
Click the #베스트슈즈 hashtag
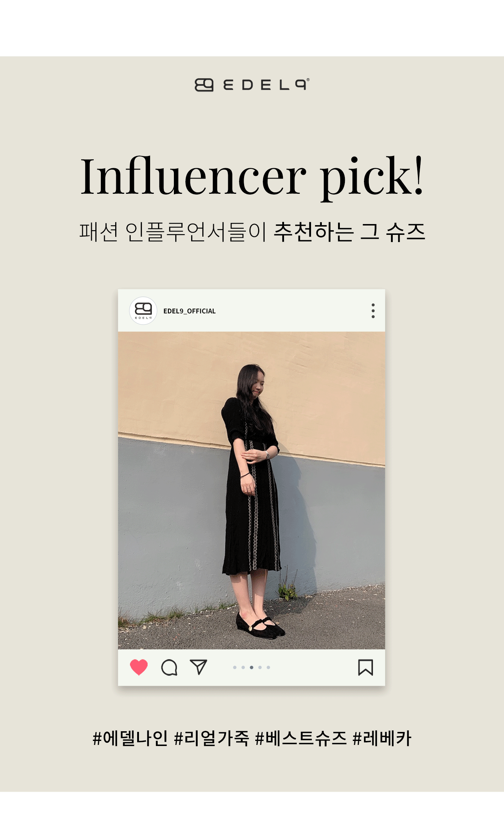(301, 738)
